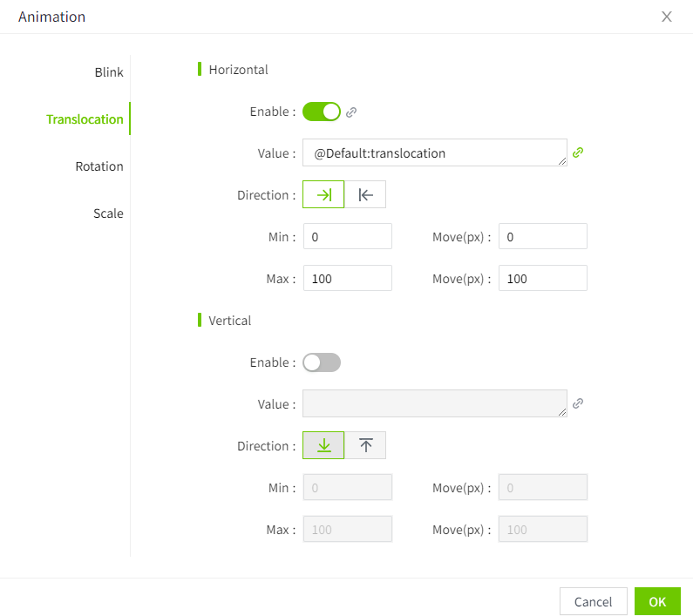
Task: Open the Blink tab
Action: point(109,72)
